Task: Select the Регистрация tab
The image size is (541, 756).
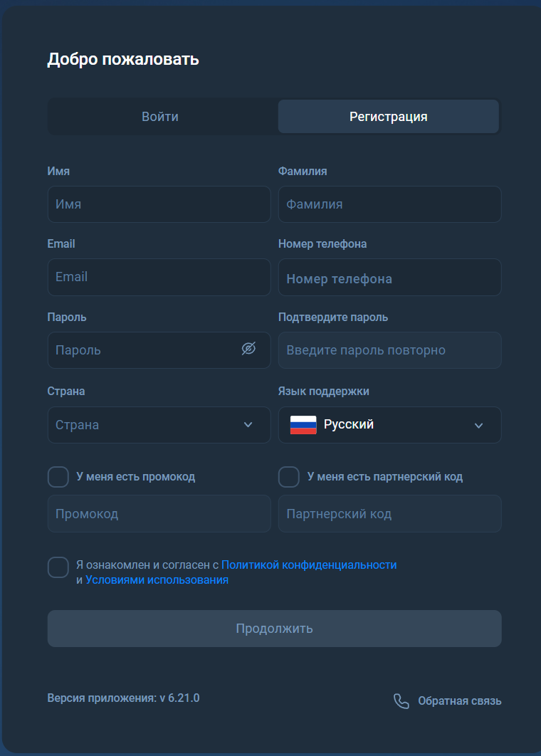Action: [x=389, y=117]
